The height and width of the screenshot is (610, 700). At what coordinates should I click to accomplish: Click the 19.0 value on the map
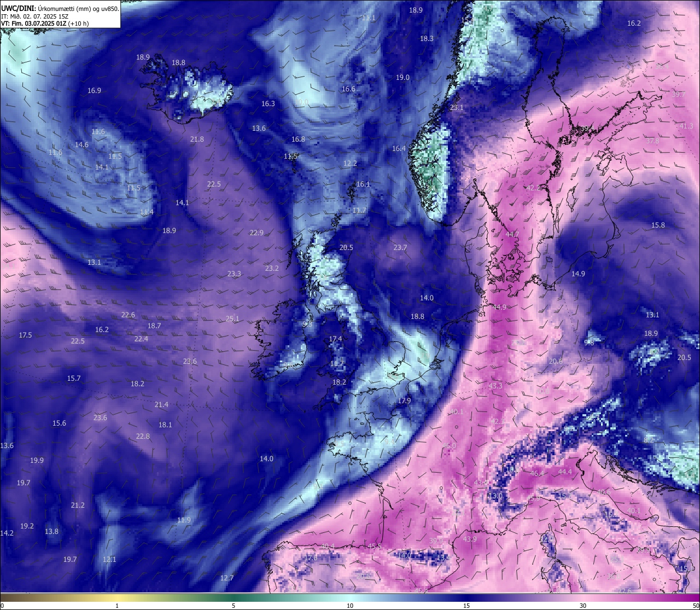(402, 77)
